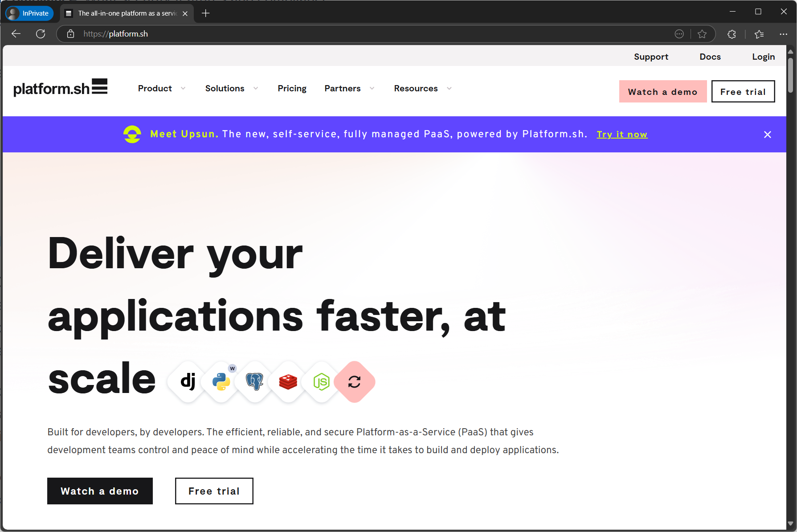Click the Deliver your applications heading
Screen dimensions: 797x532
277,316
